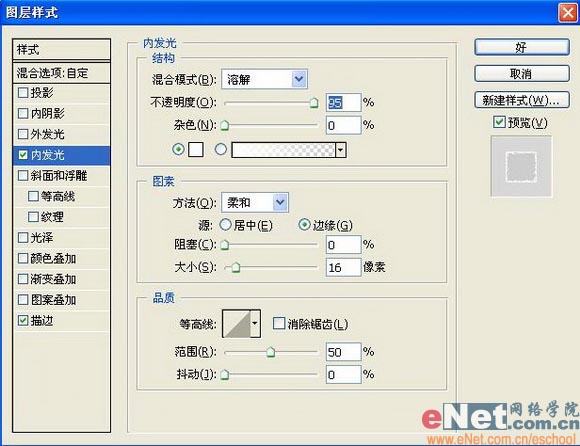Click the 不透明度 opacity slider handle
The height and width of the screenshot is (446, 580).
(314, 103)
